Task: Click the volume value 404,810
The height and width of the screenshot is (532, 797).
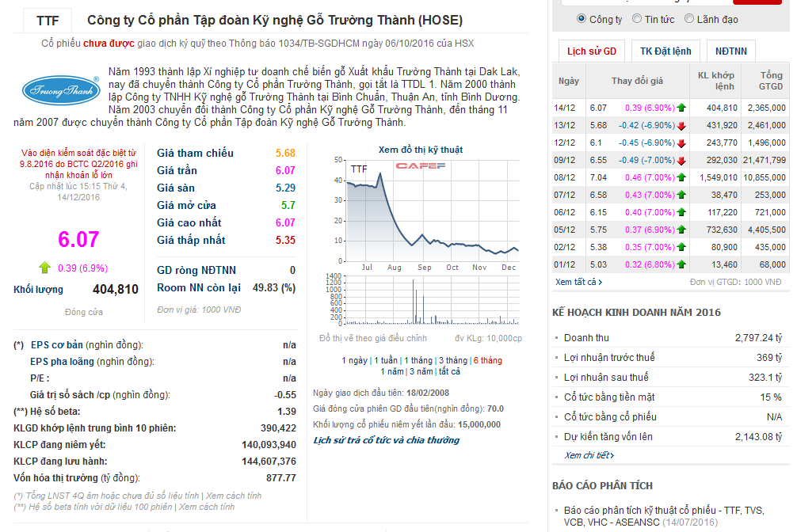Action: tap(116, 290)
